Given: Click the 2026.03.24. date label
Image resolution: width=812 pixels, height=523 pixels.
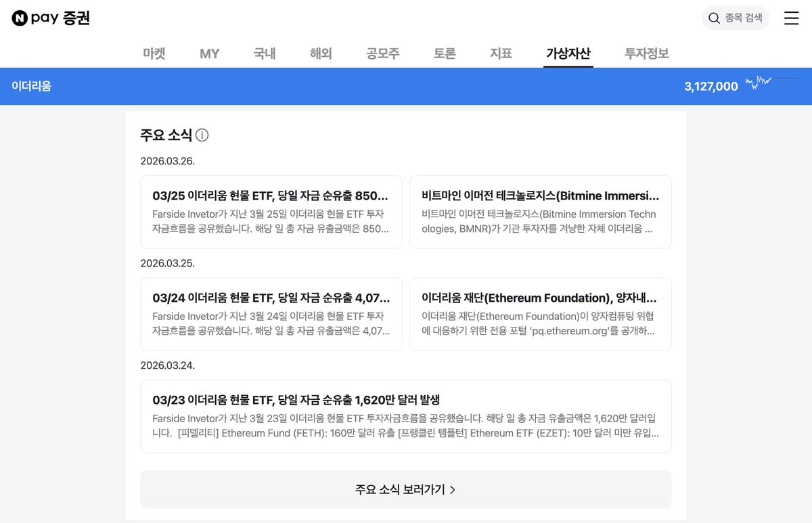Looking at the screenshot, I should (168, 365).
